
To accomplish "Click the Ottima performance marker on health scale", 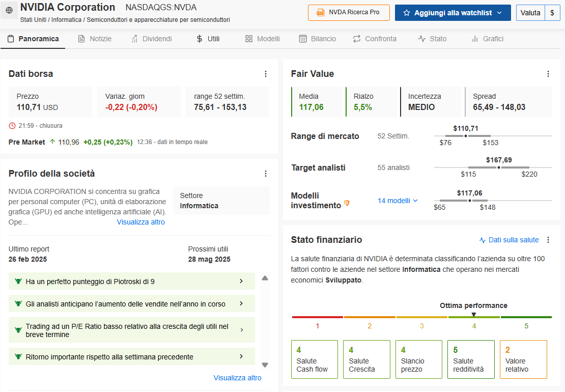I will (x=474, y=315).
